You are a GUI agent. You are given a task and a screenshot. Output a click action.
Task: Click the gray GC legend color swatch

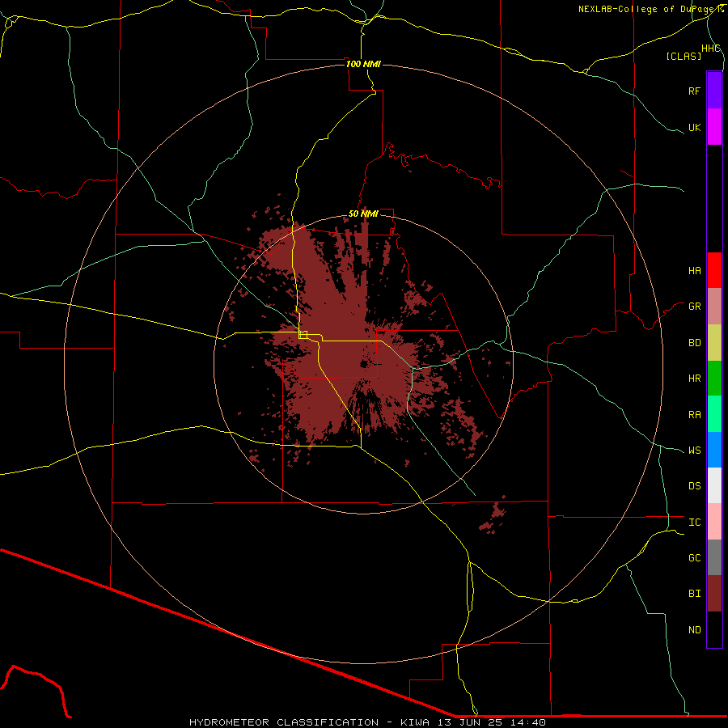[714, 557]
